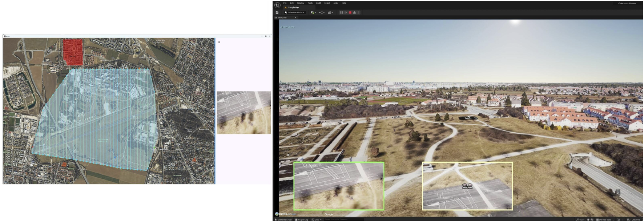Expand the add content dropdown
Image resolution: width=644 pixels, height=222 pixels.
point(313,12)
